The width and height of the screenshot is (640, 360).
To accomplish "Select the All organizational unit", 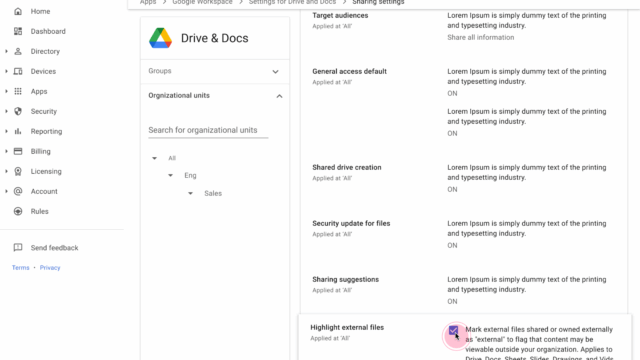I will click(172, 158).
